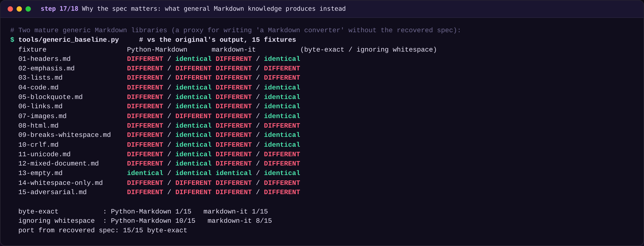The image size is (644, 246).
Task: Click the green '$' prompt symbol
Action: click(12, 40)
